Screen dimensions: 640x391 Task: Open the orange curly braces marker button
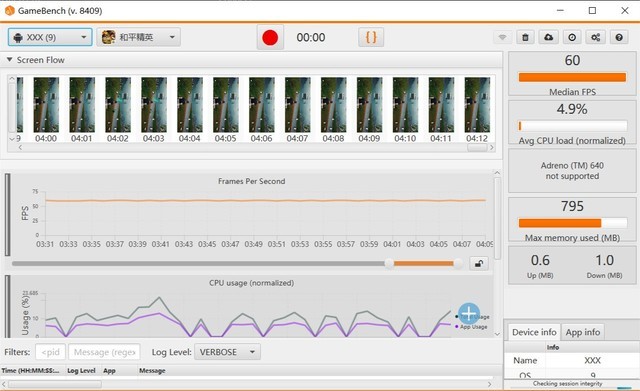point(371,37)
